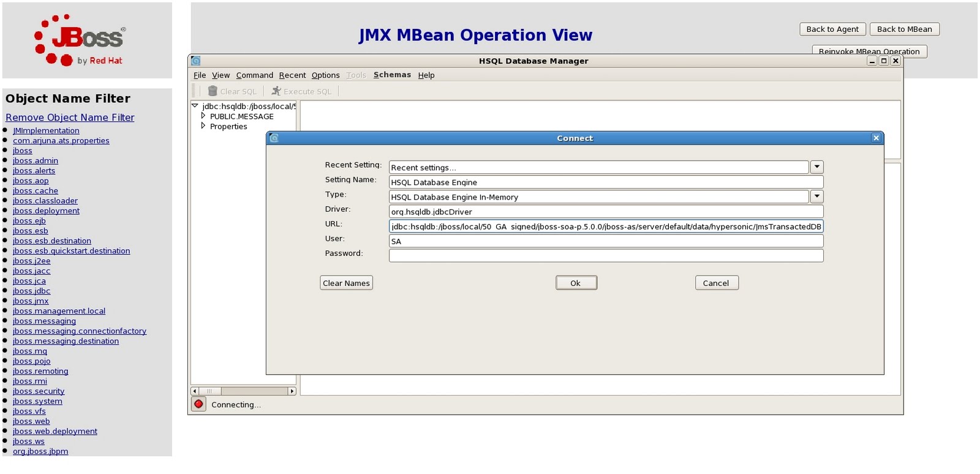Click the tree scrollbar right arrow
Image resolution: width=980 pixels, height=474 pixels.
(x=292, y=391)
